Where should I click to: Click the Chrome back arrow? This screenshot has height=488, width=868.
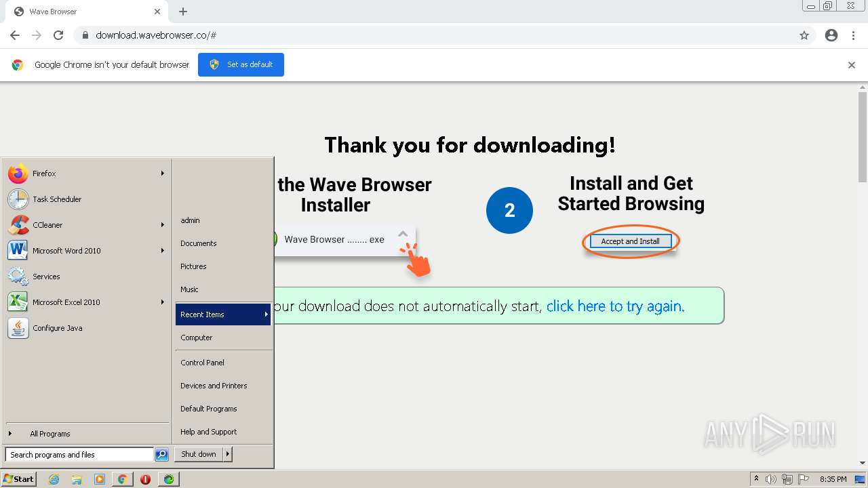[x=15, y=35]
